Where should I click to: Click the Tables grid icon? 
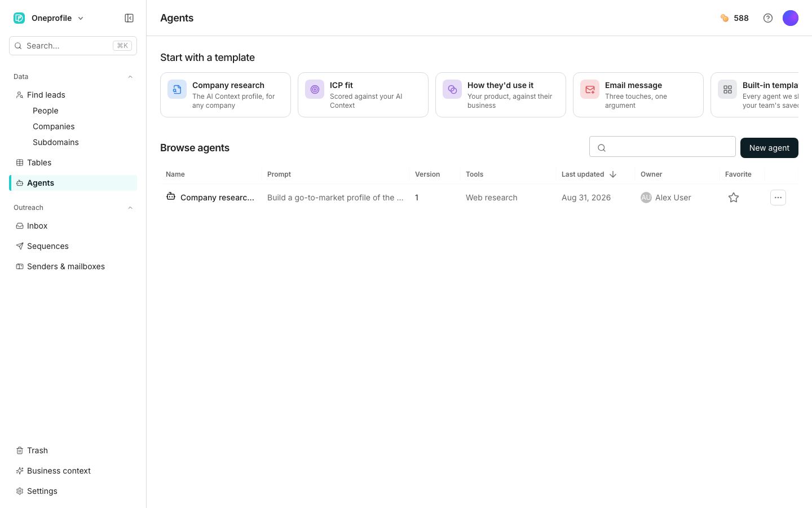click(x=20, y=163)
